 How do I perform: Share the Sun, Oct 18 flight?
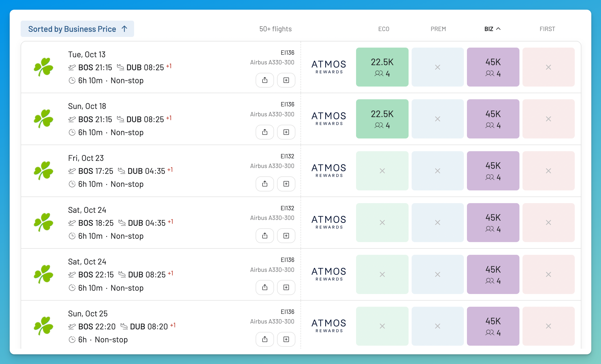pyautogui.click(x=265, y=132)
